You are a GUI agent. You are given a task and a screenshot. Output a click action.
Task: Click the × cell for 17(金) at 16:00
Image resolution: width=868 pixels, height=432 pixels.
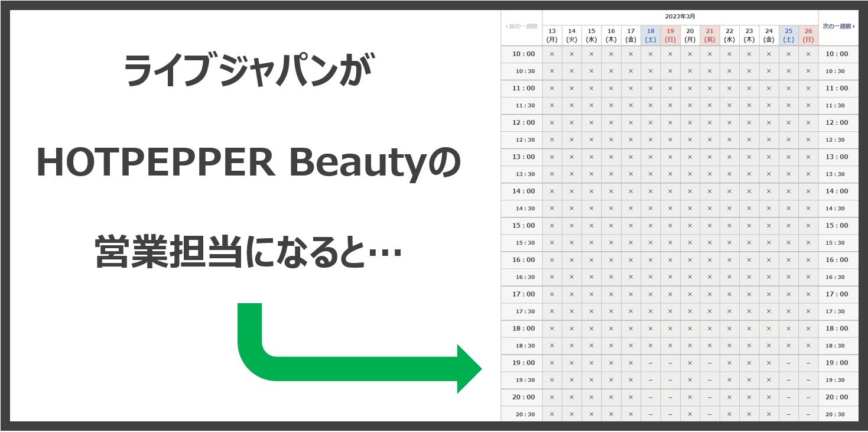point(631,260)
